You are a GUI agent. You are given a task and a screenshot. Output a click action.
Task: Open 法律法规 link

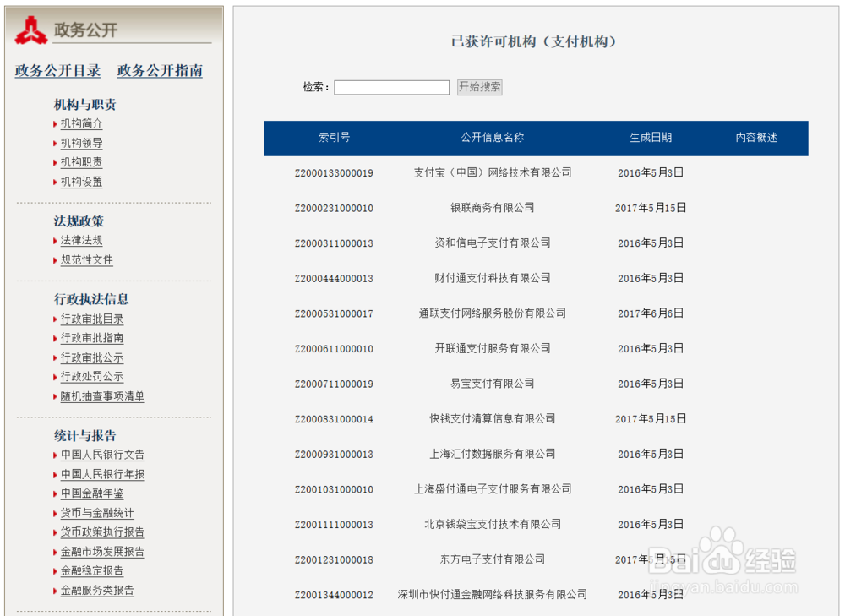pyautogui.click(x=81, y=240)
